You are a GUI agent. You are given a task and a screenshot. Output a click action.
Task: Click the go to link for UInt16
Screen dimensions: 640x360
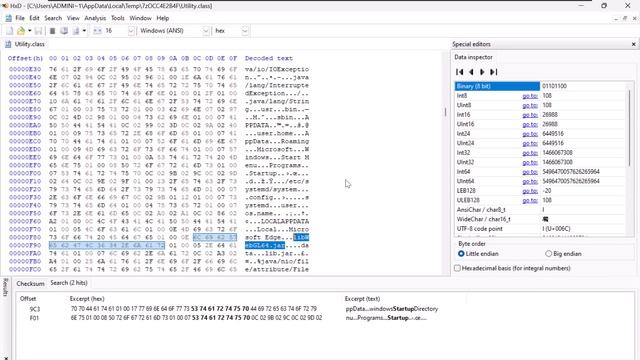click(530, 124)
